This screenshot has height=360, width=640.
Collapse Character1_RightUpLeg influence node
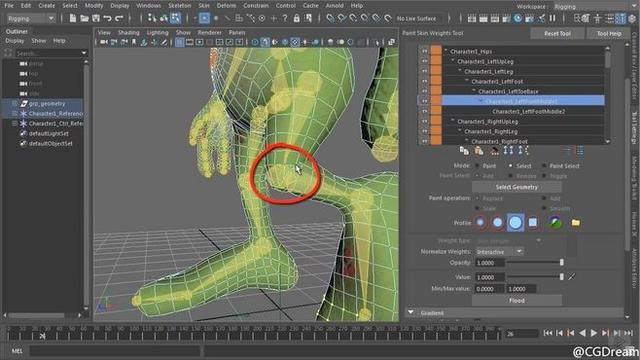(453, 121)
